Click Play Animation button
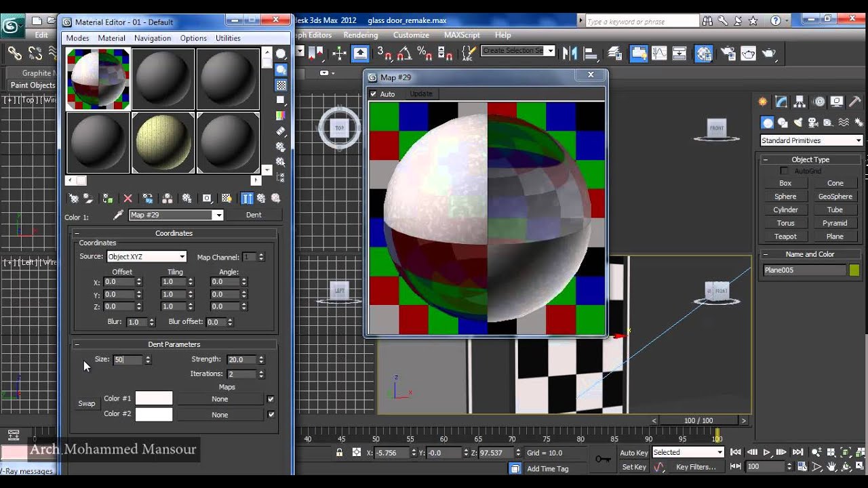868x488 pixels. tap(767, 453)
